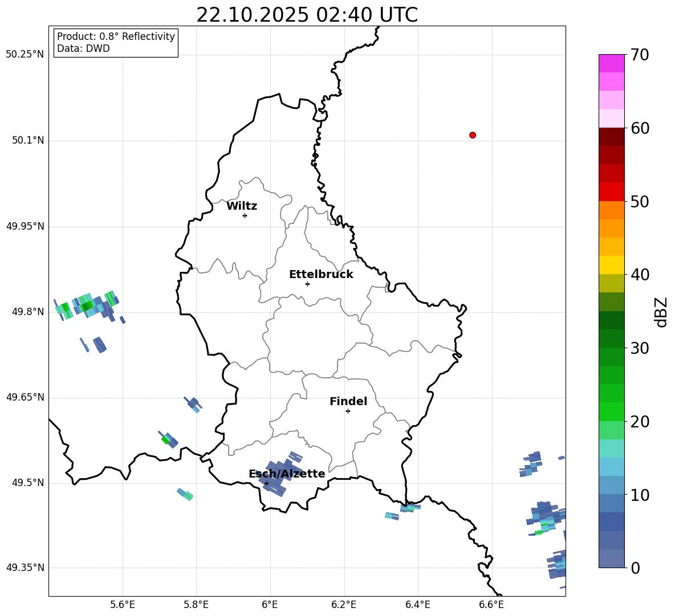
Task: Click the 5.8°E longitude label
Action: (196, 605)
